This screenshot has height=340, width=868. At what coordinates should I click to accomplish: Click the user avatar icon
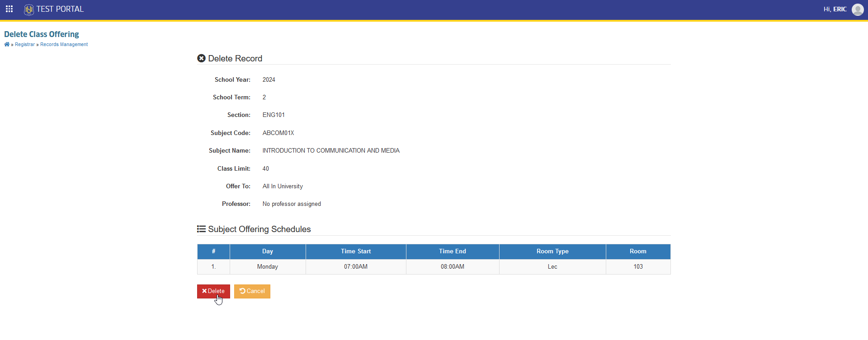click(x=858, y=9)
